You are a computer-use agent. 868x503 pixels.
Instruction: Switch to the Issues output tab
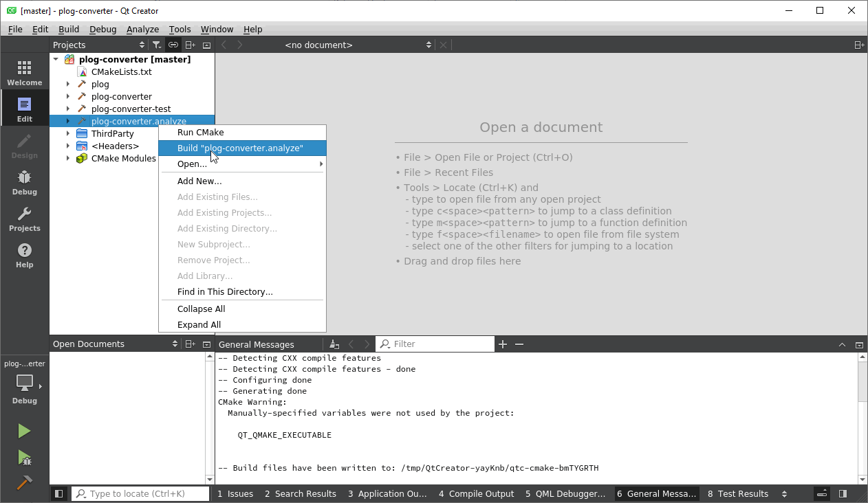[235, 493]
